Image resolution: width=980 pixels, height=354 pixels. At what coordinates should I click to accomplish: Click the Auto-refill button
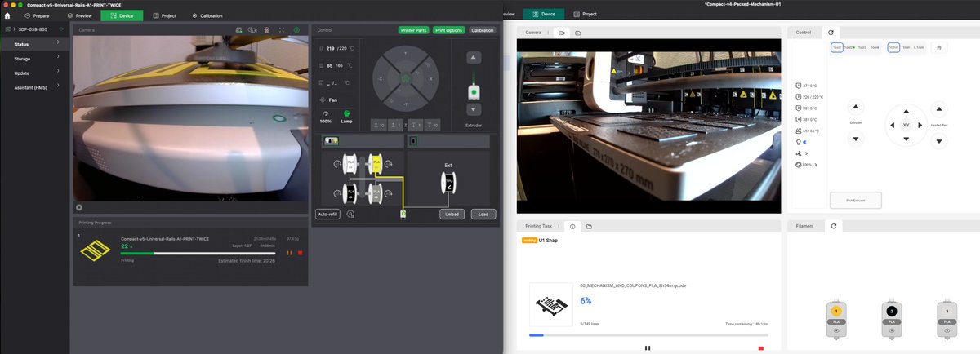point(327,214)
